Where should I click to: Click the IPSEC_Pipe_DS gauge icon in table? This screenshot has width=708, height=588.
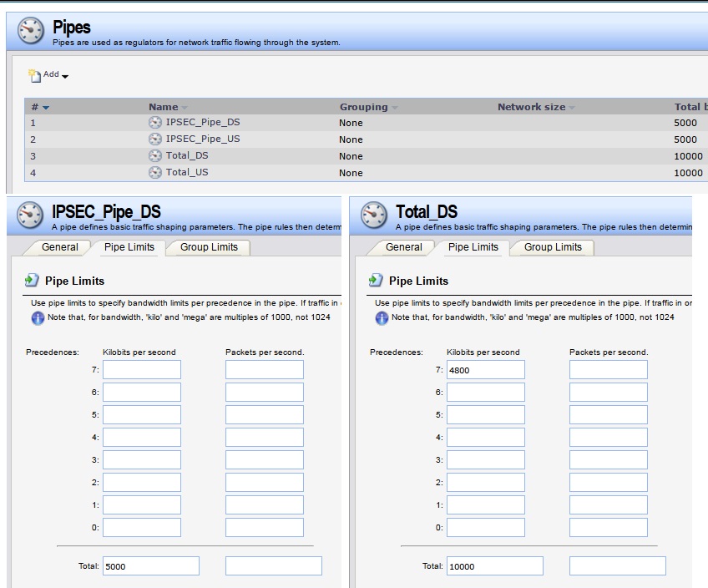pos(155,123)
